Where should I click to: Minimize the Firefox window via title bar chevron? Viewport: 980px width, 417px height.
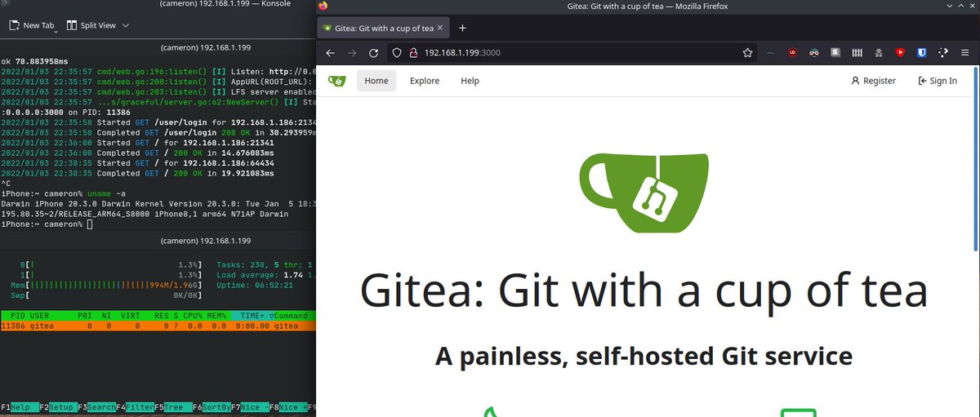tap(949, 6)
